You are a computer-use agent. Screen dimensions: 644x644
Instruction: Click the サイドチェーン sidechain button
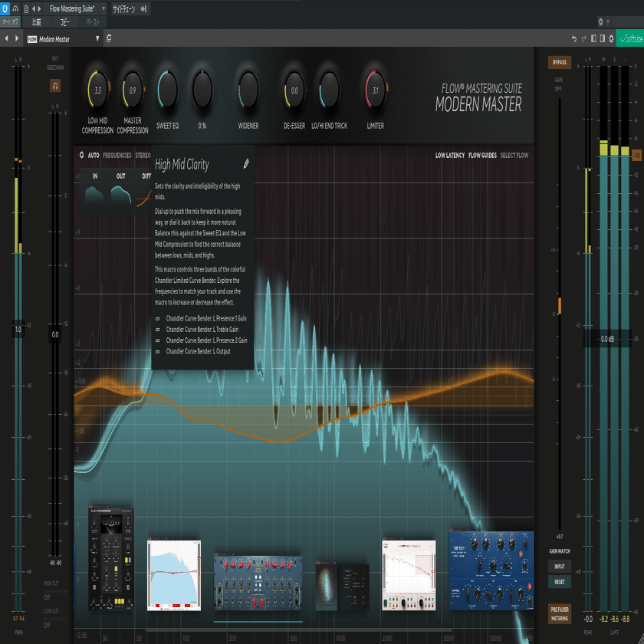(123, 8)
